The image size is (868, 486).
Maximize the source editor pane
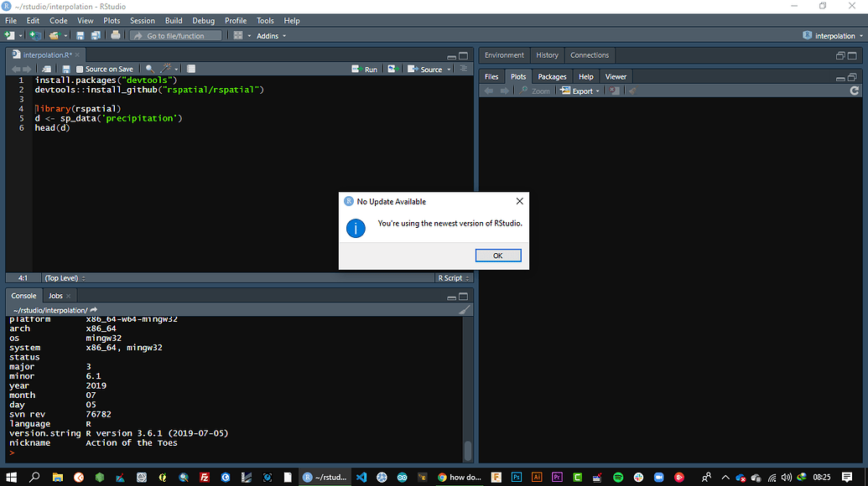[463, 56]
